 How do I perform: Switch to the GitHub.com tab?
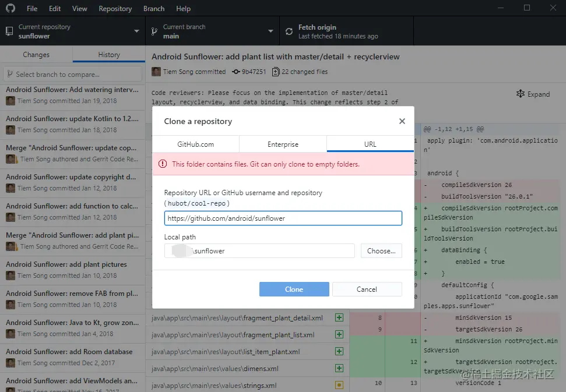pos(195,144)
